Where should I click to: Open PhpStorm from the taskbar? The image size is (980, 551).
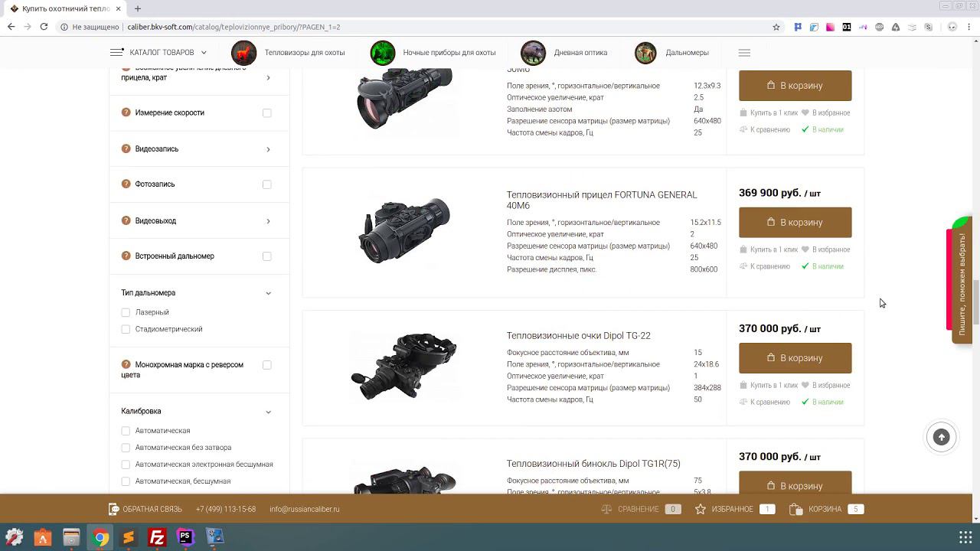point(185,537)
